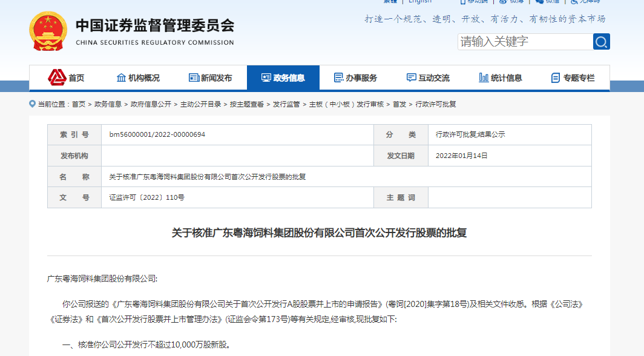Open the 发行监管 breadcrumb link
The image size is (644, 356).
(286, 104)
